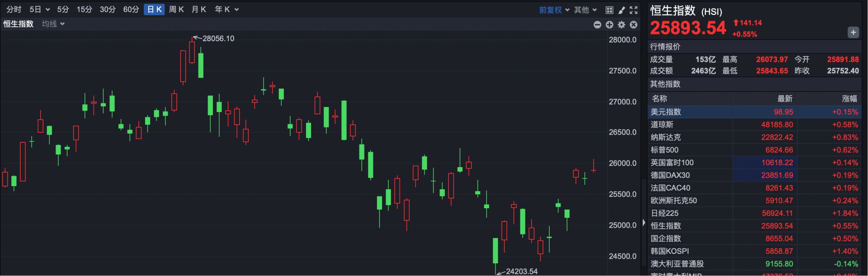Screen dimensions: 868x276
Task: Select the 德国DAX30 row
Action: (x=755, y=175)
